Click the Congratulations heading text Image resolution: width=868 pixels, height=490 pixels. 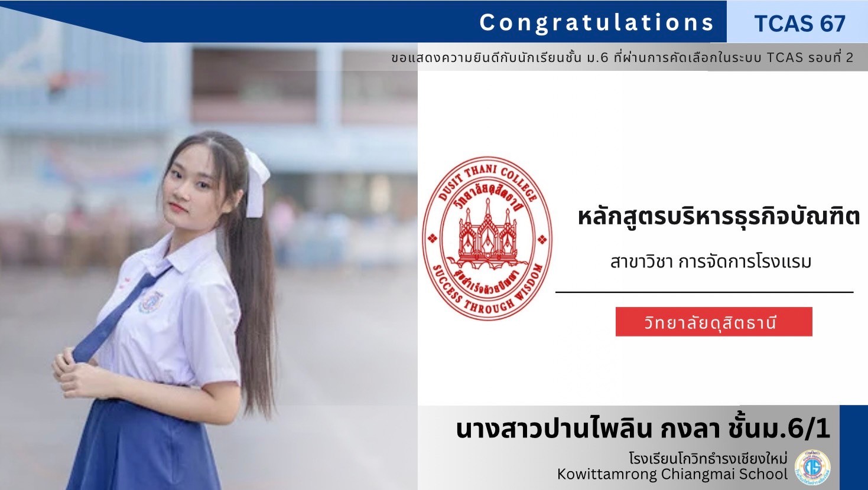(597, 22)
